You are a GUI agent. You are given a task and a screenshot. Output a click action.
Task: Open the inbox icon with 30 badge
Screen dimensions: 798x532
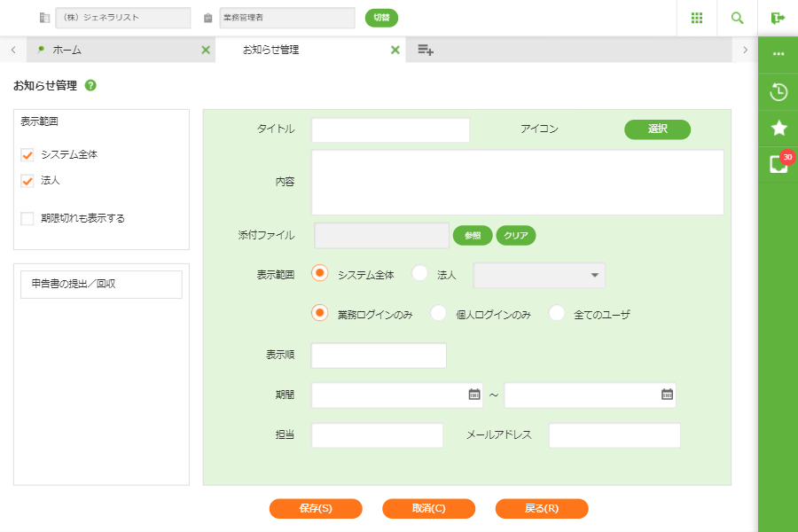click(x=778, y=164)
